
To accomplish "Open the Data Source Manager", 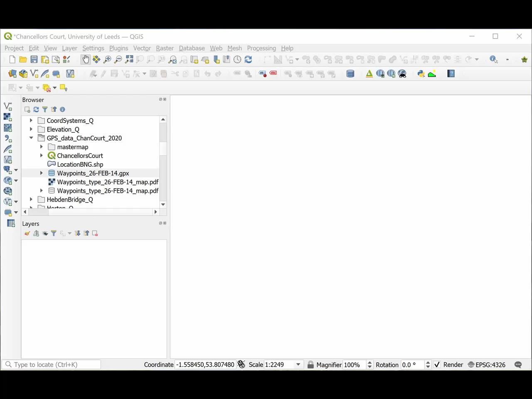I will (x=12, y=74).
